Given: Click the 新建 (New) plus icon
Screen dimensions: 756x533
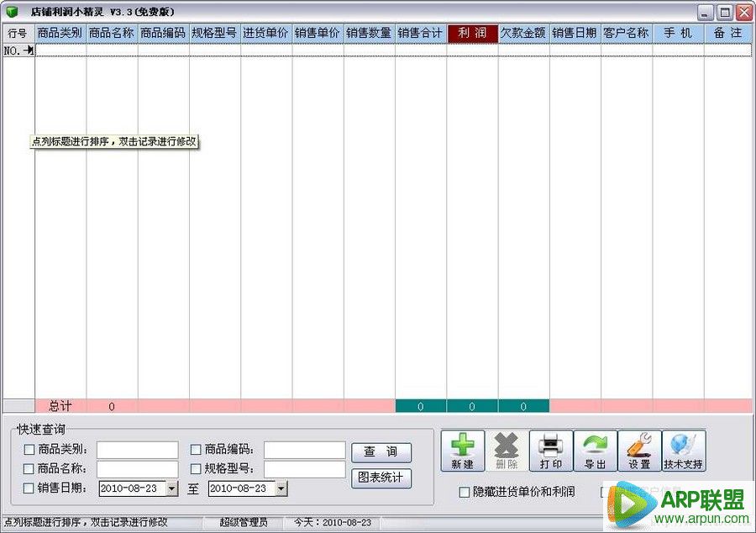Looking at the screenshot, I should 462,450.
